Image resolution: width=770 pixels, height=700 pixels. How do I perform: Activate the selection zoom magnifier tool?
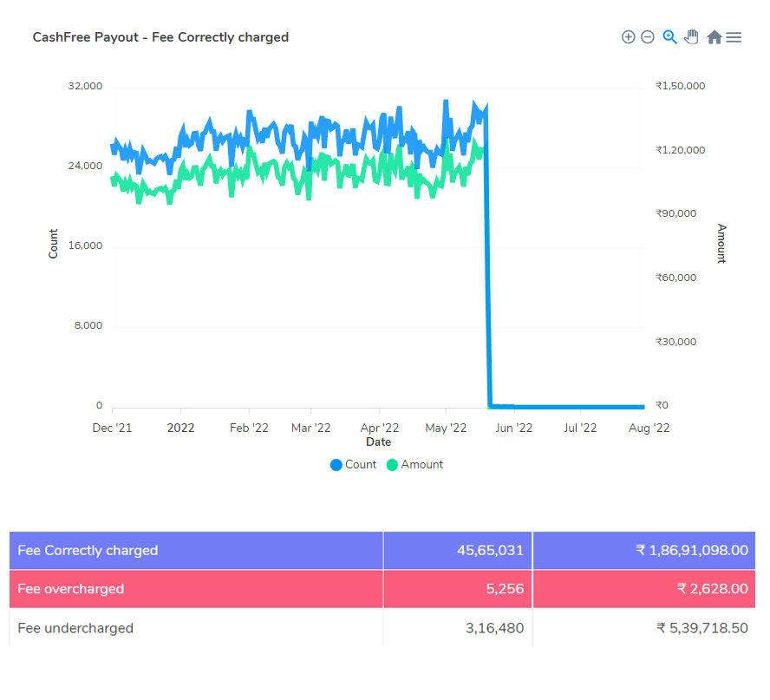(x=669, y=37)
